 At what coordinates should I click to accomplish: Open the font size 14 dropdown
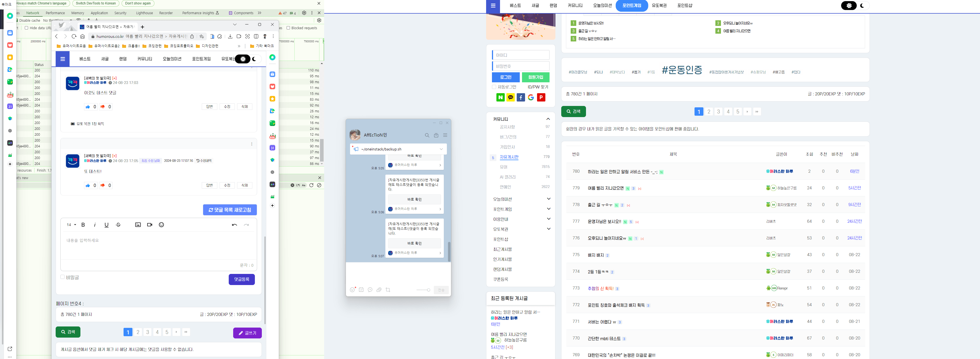pyautogui.click(x=71, y=225)
